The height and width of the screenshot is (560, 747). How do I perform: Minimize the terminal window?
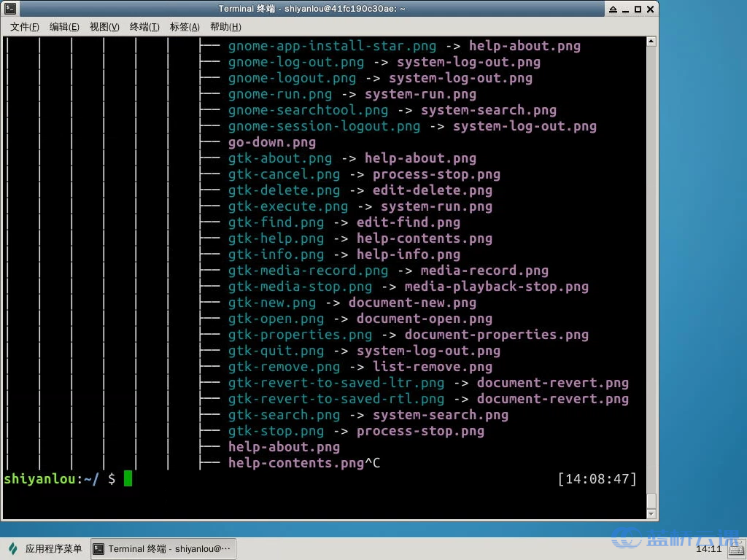tap(625, 9)
